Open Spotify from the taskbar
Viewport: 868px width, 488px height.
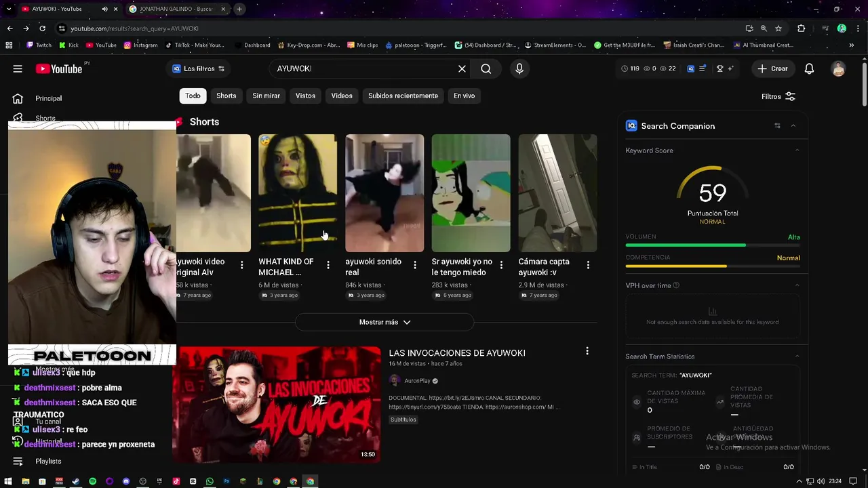point(92,481)
